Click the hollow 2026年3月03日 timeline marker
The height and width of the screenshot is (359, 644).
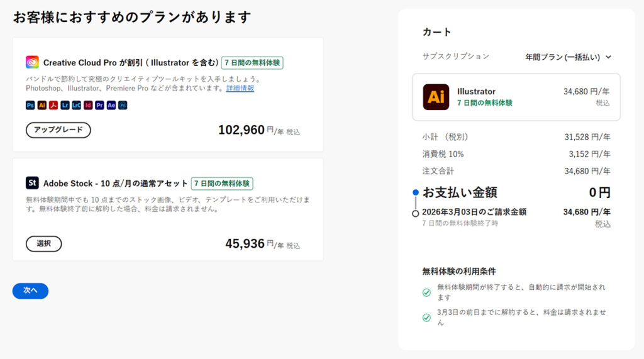[415, 214]
